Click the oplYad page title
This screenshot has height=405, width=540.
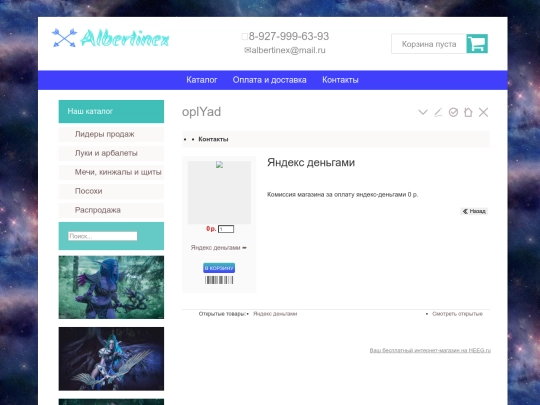click(x=201, y=112)
